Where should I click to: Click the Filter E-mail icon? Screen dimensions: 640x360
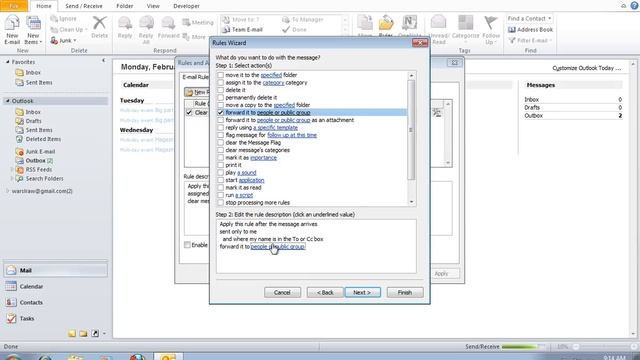coord(530,40)
